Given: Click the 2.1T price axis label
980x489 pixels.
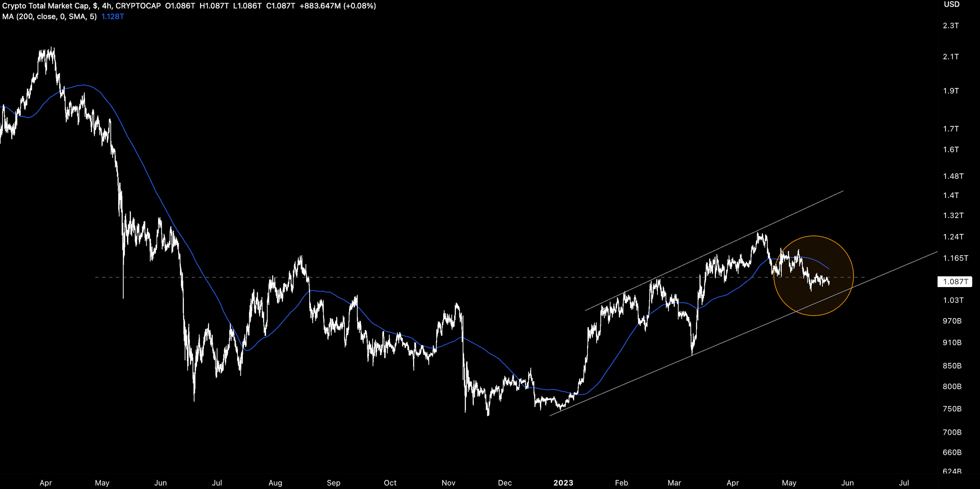Looking at the screenshot, I should tap(951, 57).
